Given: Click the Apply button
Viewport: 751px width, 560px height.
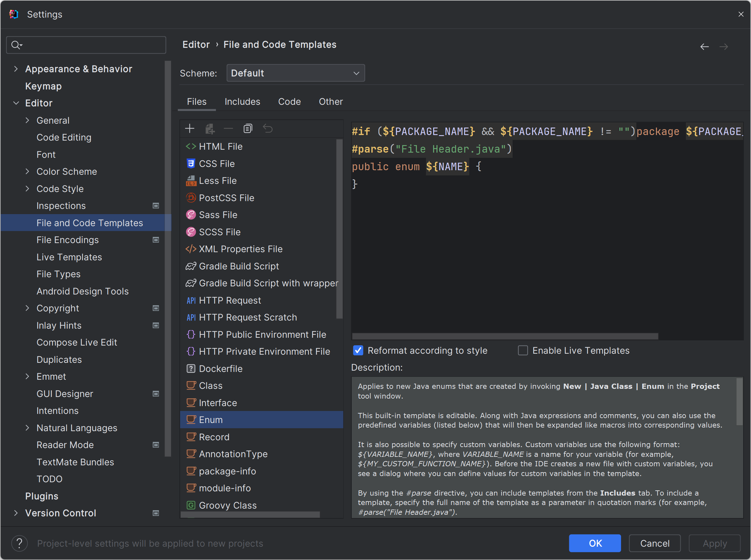Looking at the screenshot, I should [715, 543].
